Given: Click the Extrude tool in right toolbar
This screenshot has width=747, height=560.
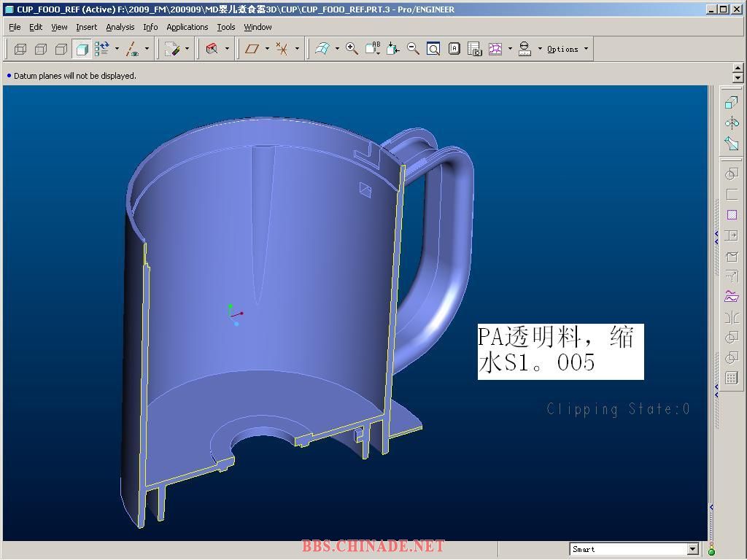Looking at the screenshot, I should coord(732,103).
